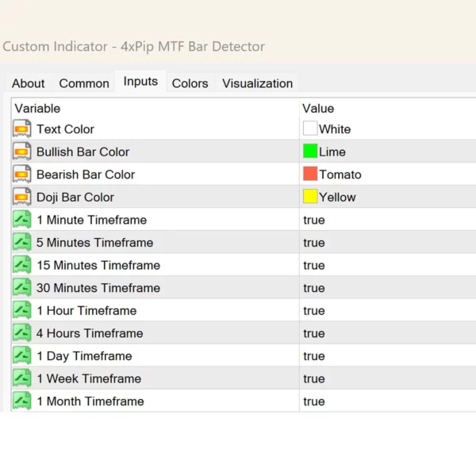Click the 15 Minutes Timeframe row icon

[22, 265]
